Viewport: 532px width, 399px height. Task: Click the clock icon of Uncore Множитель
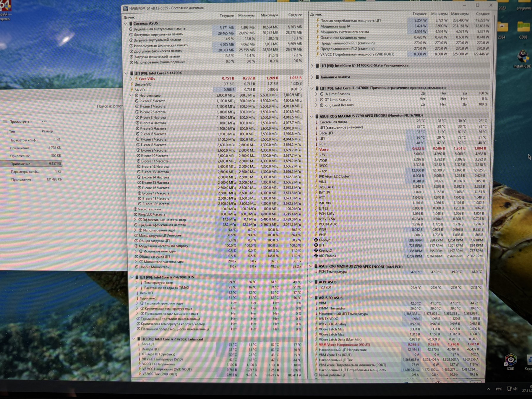pos(136,267)
